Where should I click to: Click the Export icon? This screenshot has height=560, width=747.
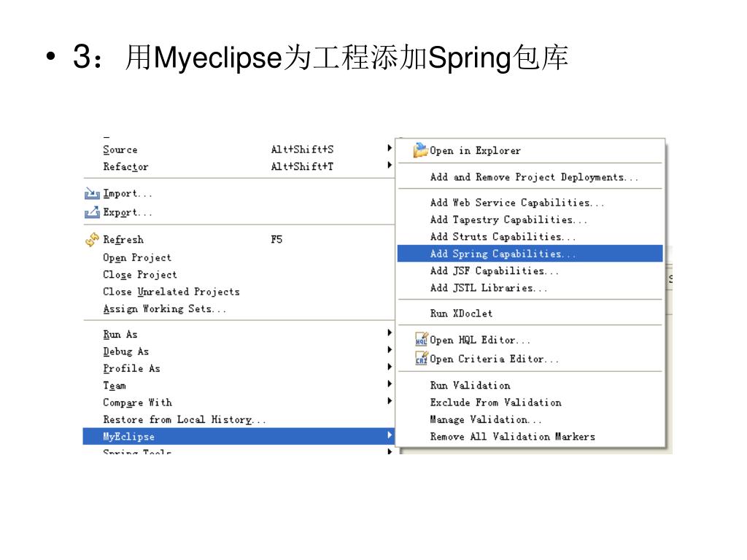click(x=92, y=212)
